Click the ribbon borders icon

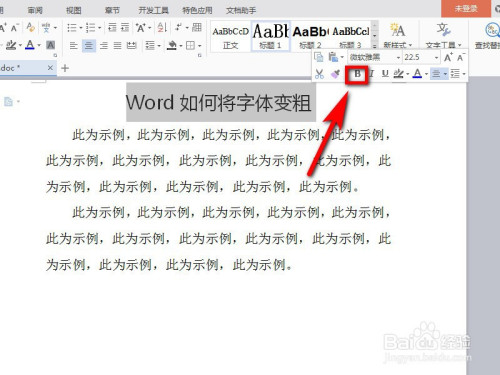click(x=190, y=45)
